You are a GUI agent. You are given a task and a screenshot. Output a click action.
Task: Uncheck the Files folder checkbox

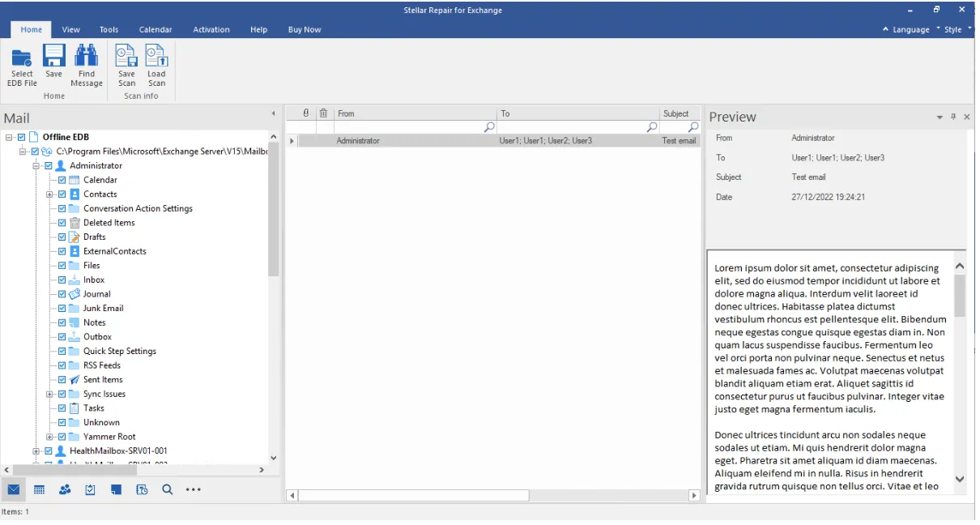pyautogui.click(x=62, y=266)
